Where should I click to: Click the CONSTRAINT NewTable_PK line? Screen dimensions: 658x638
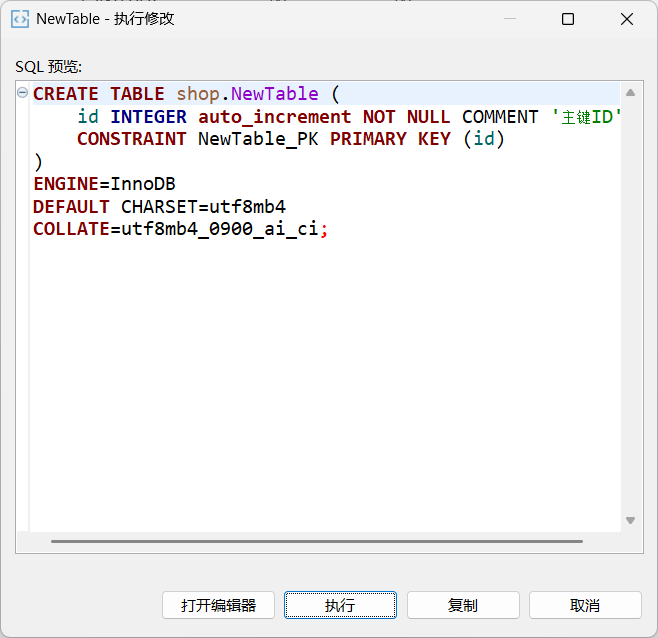coord(290,139)
